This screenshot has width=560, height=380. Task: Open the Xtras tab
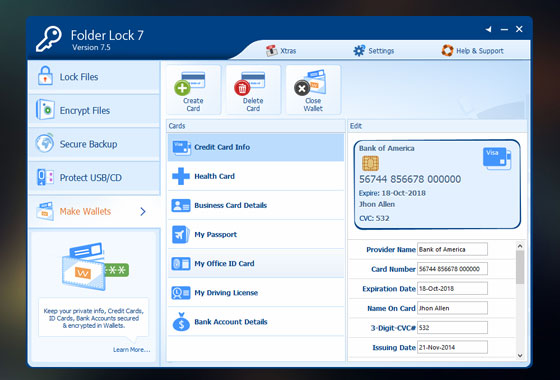point(281,51)
